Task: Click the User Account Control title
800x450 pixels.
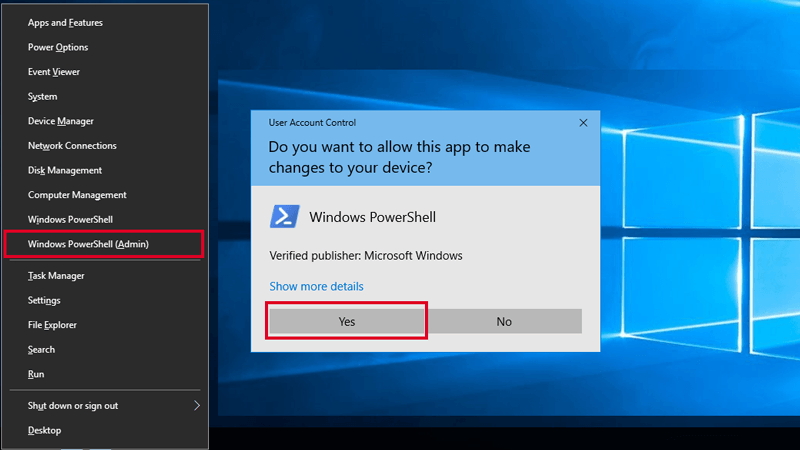Action: pyautogui.click(x=312, y=122)
